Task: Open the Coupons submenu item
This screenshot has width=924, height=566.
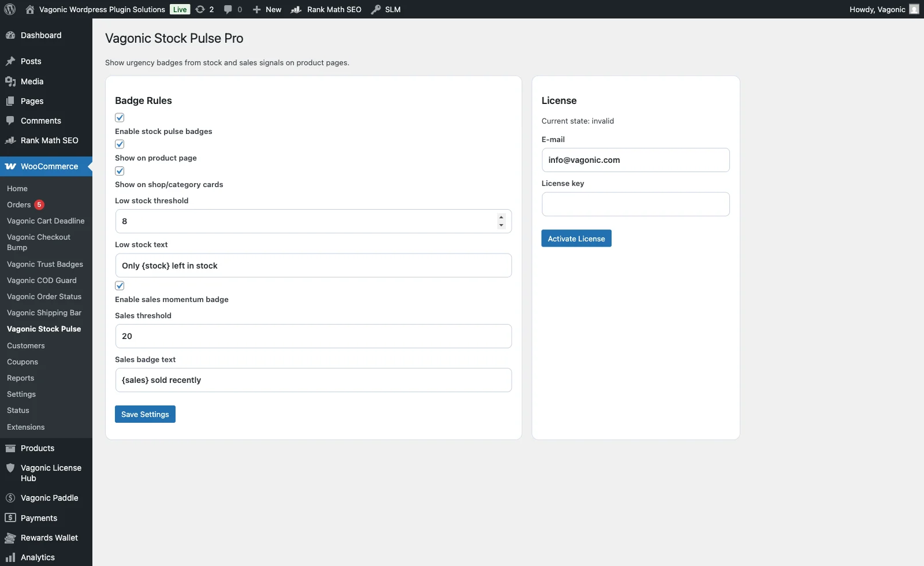Action: click(x=23, y=362)
